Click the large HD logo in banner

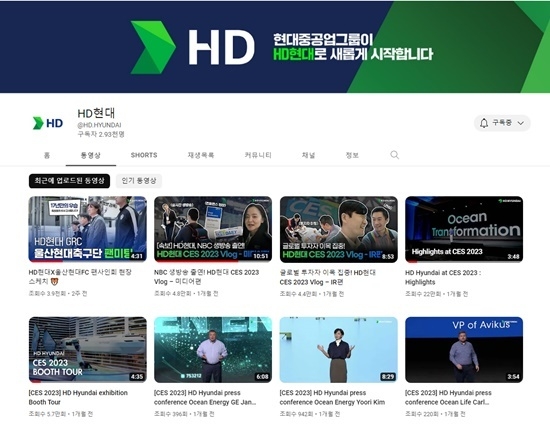point(193,47)
